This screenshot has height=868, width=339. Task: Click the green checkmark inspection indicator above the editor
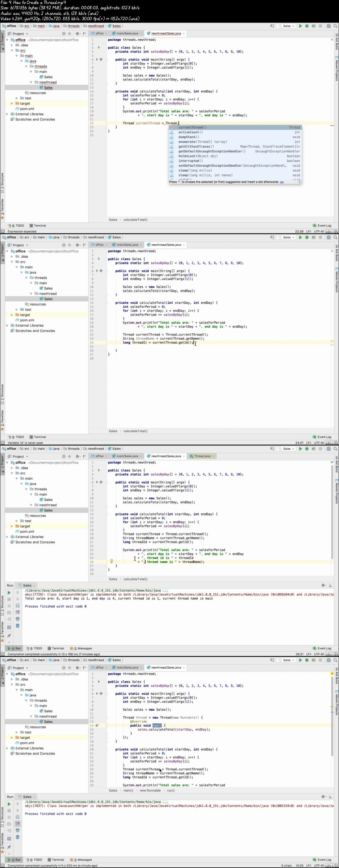click(332, 462)
